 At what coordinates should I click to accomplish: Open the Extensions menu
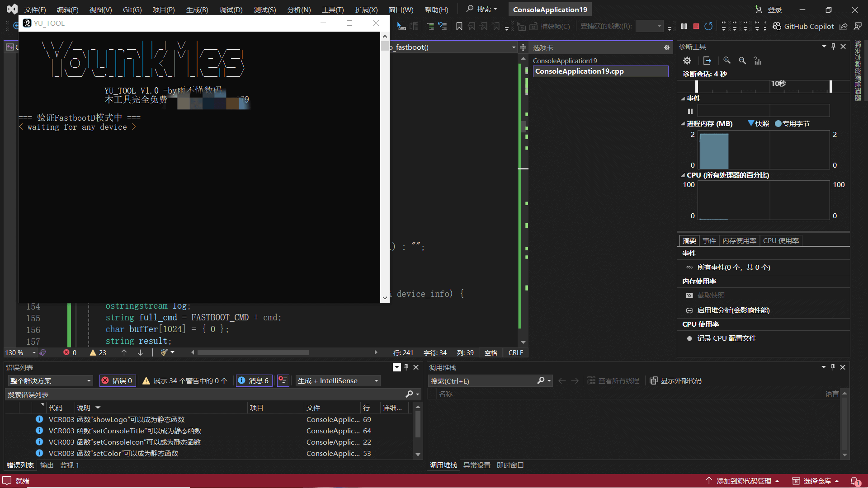(x=366, y=9)
